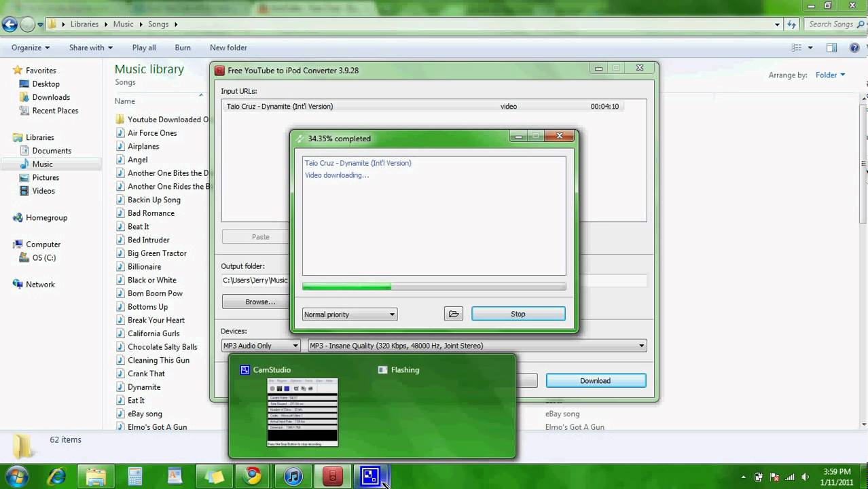Click the Name column header
Screen dimensions: 868x489
tap(125, 101)
